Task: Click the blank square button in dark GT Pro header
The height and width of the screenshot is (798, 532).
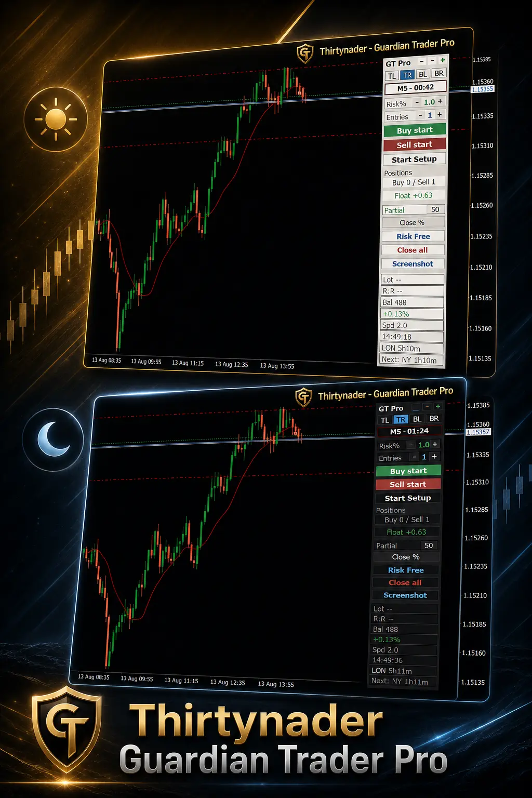Action: 416,407
